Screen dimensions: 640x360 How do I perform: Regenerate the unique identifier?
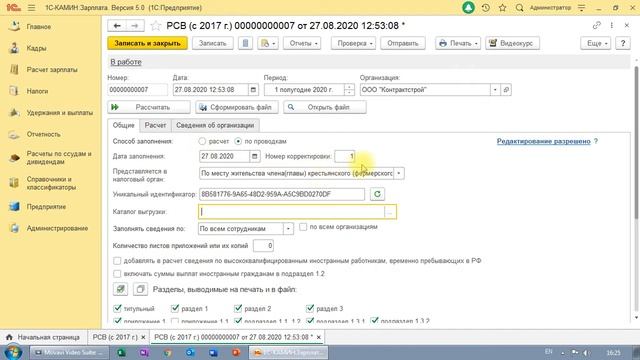coord(378,194)
